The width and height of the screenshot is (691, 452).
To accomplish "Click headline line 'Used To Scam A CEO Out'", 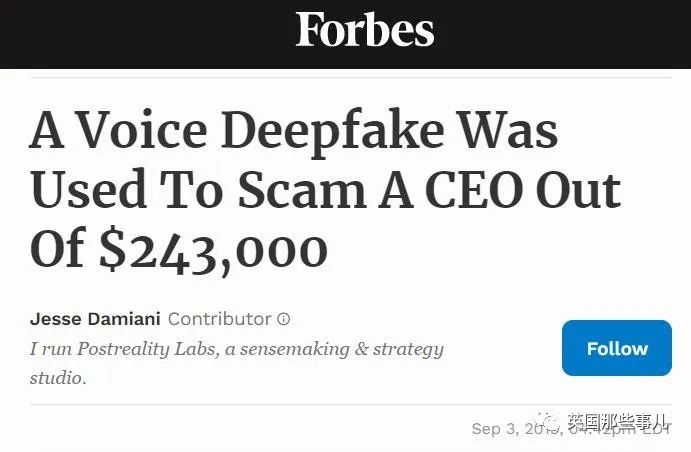I will point(326,190).
